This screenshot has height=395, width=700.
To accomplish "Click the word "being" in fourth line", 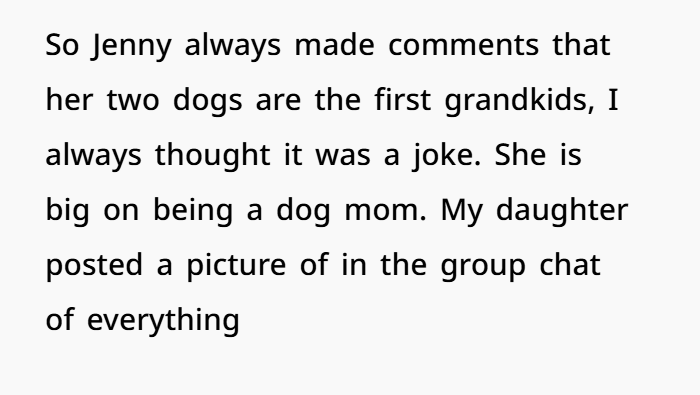I will click(193, 211).
